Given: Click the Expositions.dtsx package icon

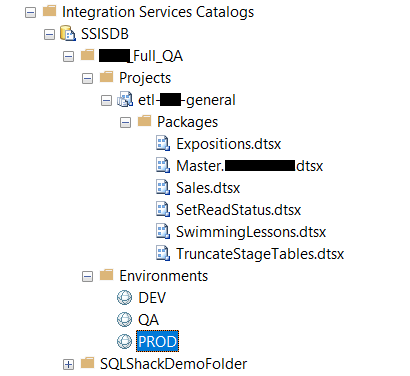Looking at the screenshot, I should (x=163, y=144).
